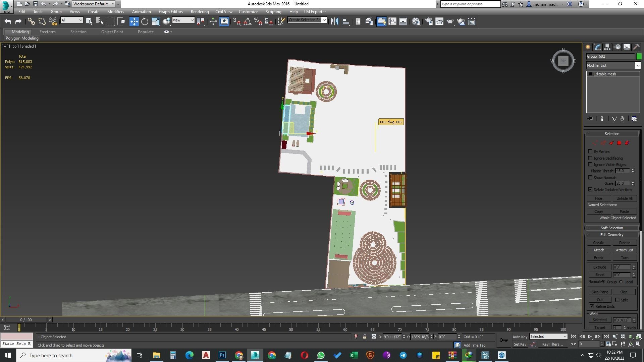Open the Material Editor
The image size is (644, 362).
[x=416, y=22]
